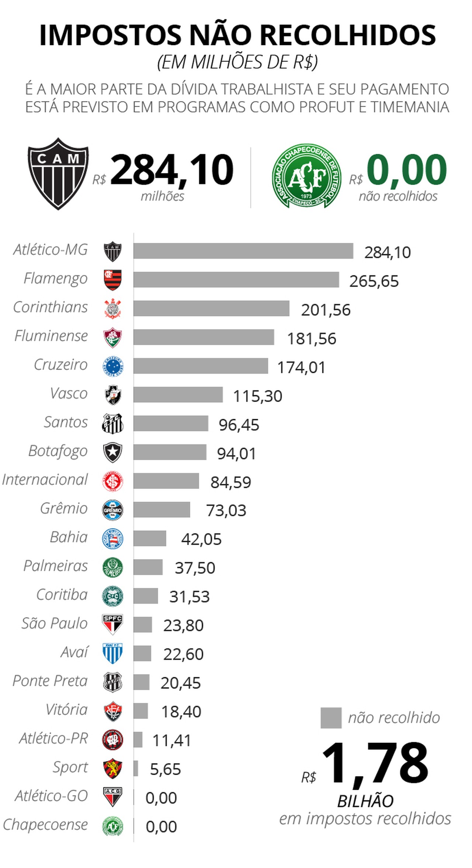Click the 'IMPOSTOS NÃO RECOLHIDOS' headline

[x=237, y=35]
